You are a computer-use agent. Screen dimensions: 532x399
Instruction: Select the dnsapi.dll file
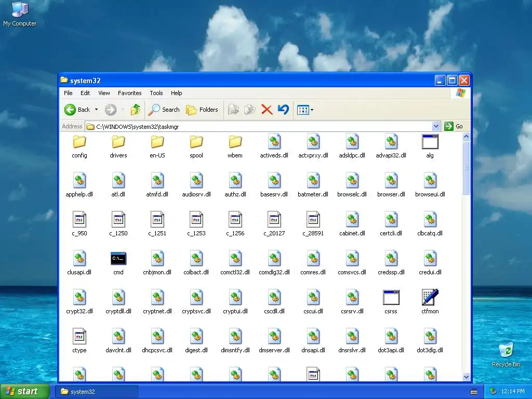point(313,342)
